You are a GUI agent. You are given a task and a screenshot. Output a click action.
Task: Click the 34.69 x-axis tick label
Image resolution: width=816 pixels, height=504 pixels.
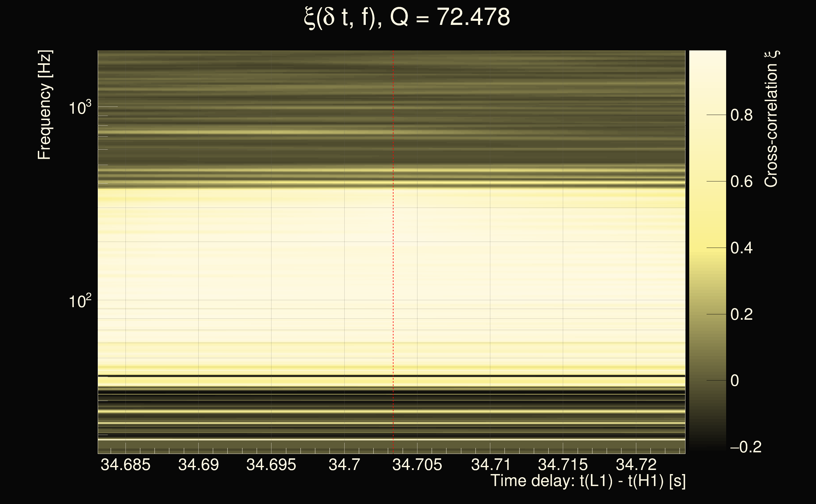click(x=199, y=465)
